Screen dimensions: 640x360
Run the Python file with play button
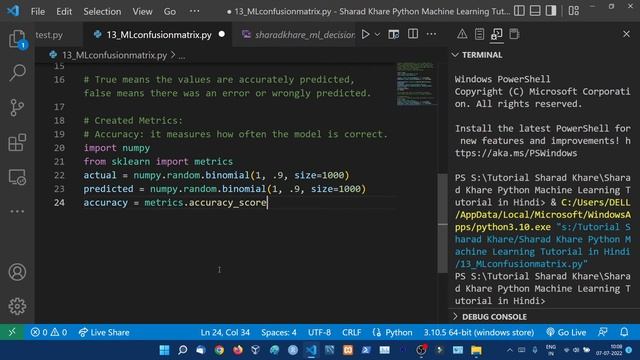click(x=365, y=34)
